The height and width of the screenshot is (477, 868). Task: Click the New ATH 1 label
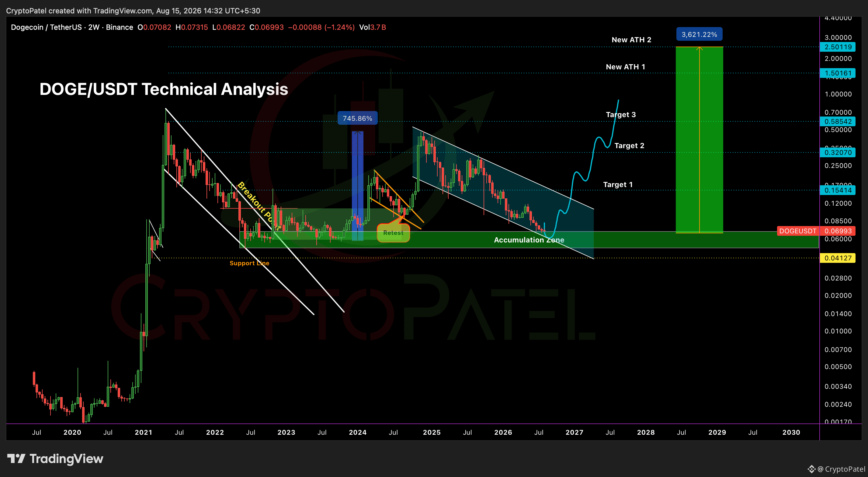(x=625, y=67)
